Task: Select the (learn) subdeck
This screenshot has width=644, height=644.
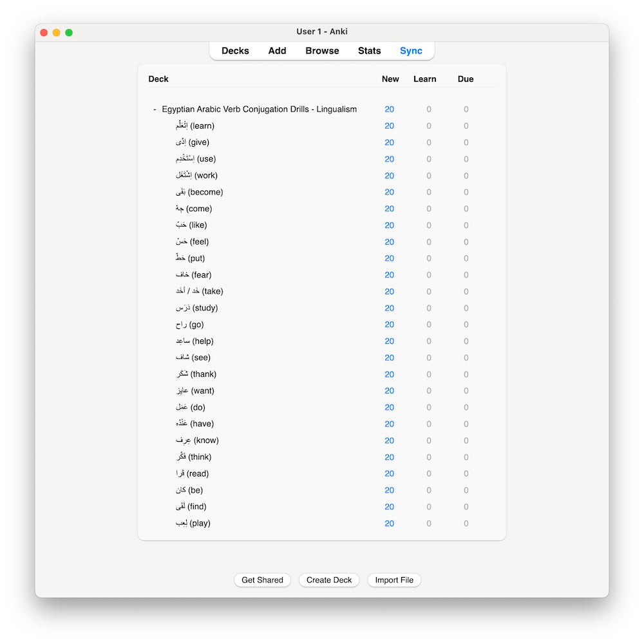Action: [194, 126]
